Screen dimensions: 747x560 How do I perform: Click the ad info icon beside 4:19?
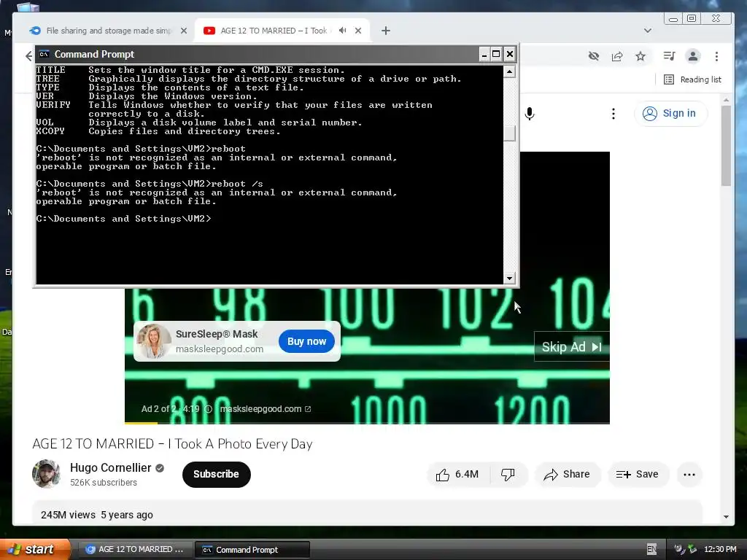(x=208, y=409)
